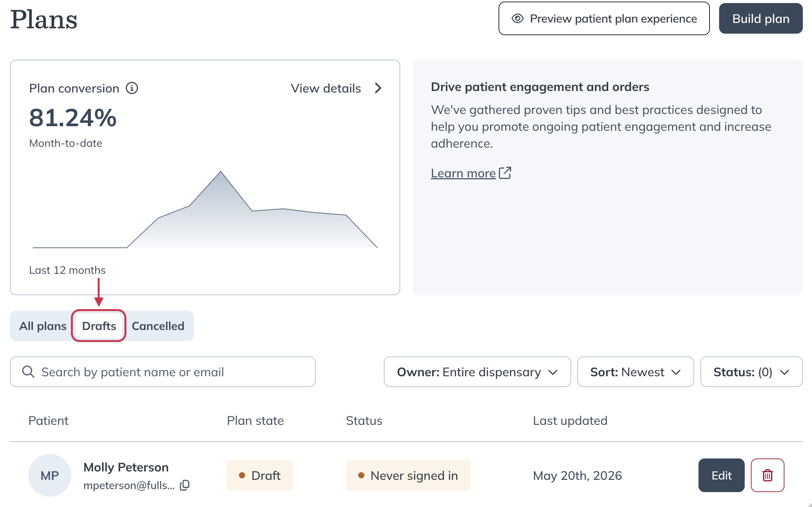Click the Drive patient engagement and orders heading
This screenshot has height=507, width=812.
540,87
